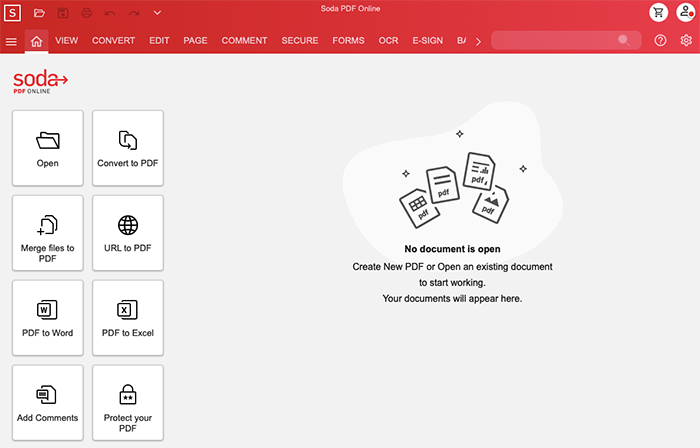Switch to the CONVERT tab
The image size is (700, 448).
coord(114,41)
